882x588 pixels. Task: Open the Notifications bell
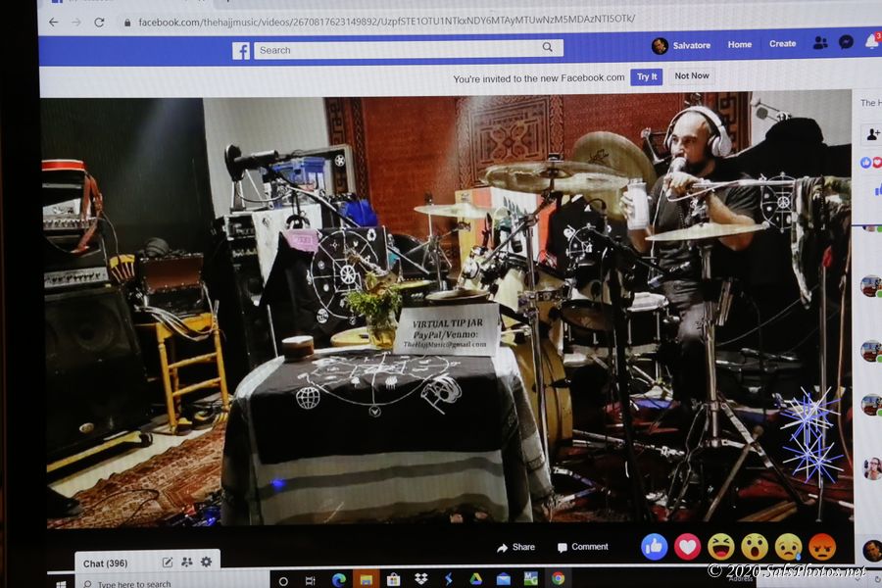(871, 42)
